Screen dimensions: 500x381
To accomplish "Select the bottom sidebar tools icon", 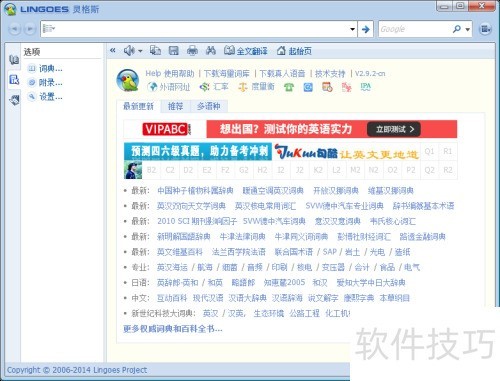I will click(x=14, y=100).
